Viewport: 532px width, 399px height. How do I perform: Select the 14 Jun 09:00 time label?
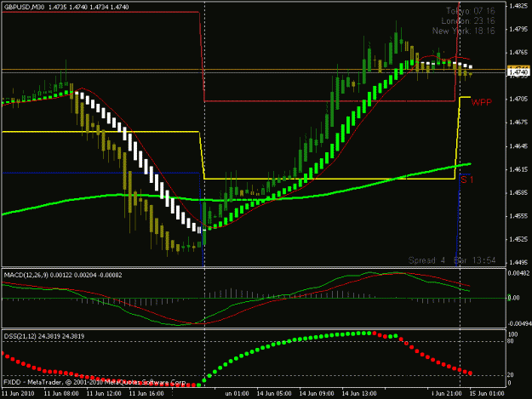point(317,394)
